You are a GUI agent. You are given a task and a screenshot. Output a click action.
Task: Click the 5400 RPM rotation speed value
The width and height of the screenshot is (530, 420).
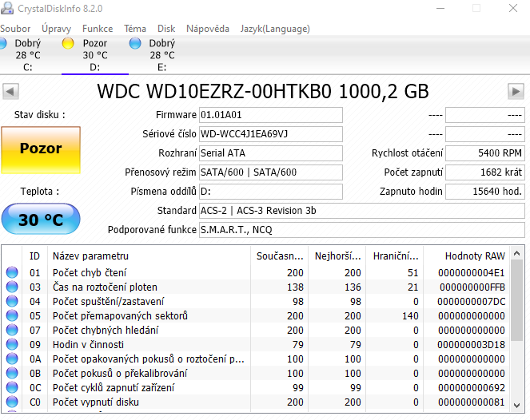tap(485, 153)
